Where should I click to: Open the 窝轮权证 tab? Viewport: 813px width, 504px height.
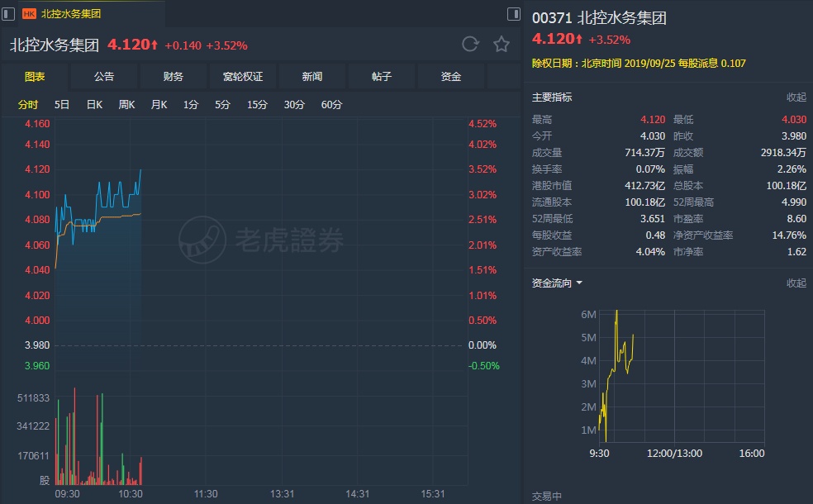(243, 77)
